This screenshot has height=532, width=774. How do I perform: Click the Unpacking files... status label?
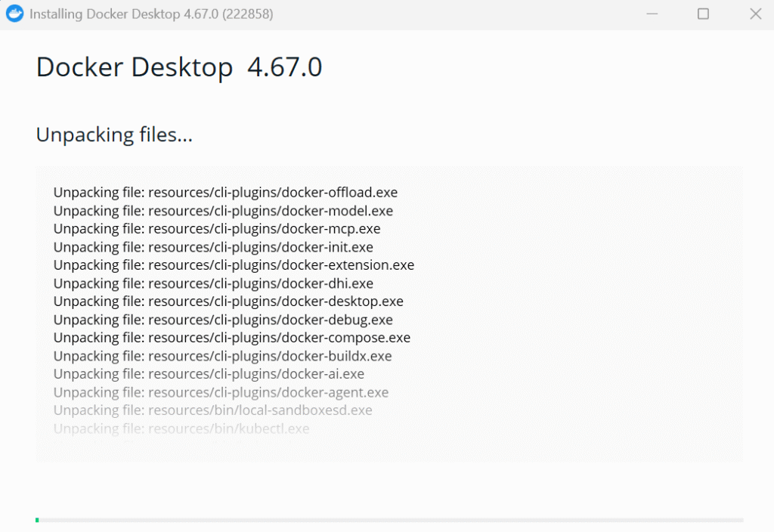coord(114,135)
